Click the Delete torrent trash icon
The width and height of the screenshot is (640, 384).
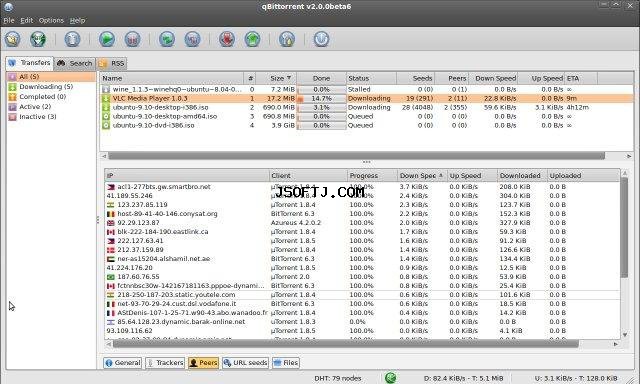coord(72,39)
